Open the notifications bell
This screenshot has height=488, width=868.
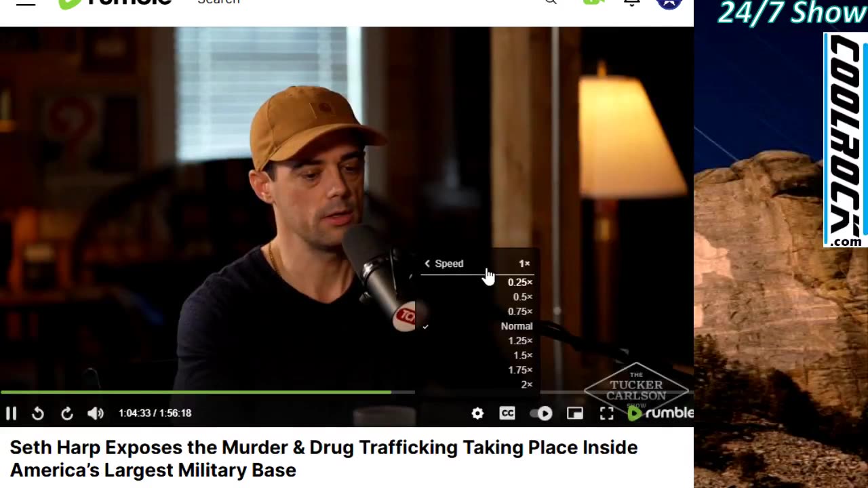[x=632, y=3]
